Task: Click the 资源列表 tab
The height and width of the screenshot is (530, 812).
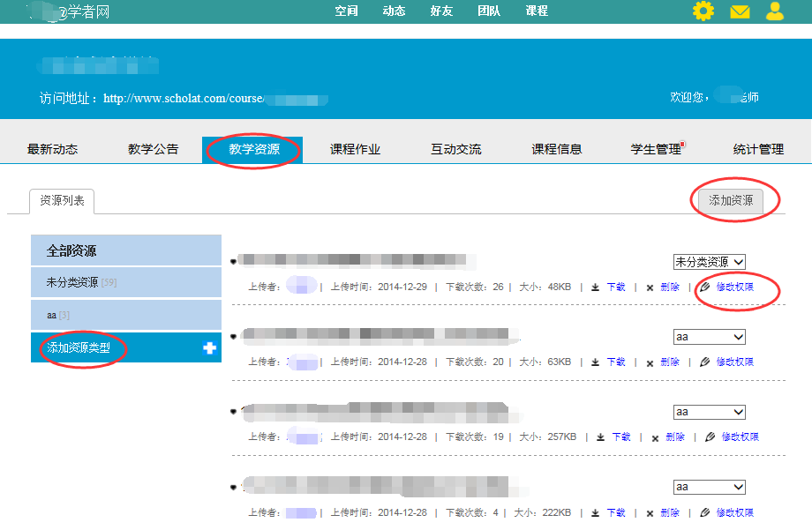Action: point(62,201)
